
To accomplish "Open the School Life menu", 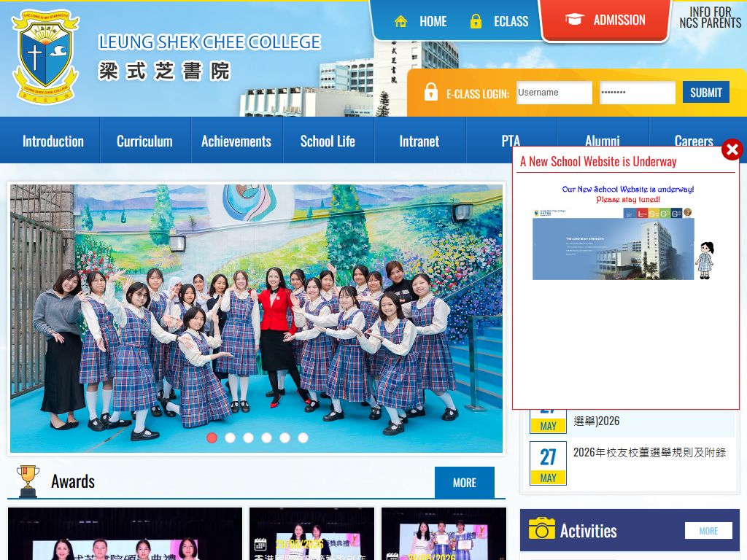I will (x=328, y=141).
